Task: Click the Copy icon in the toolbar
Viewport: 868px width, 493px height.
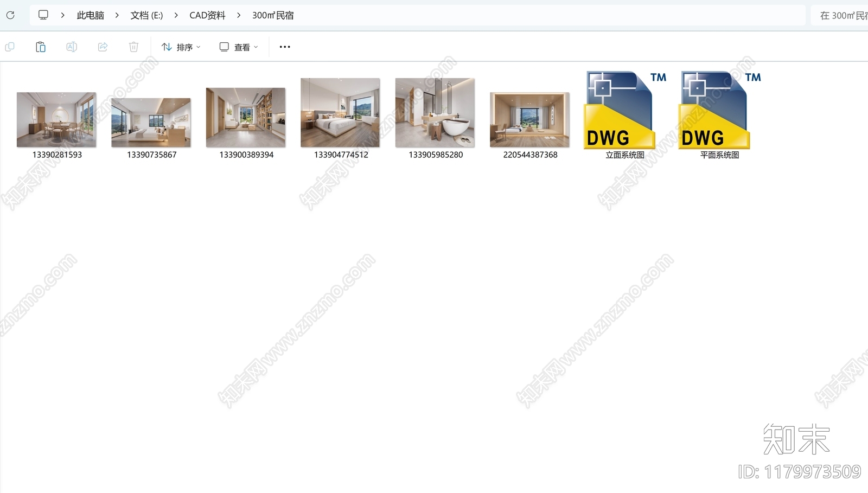Action: tap(10, 47)
